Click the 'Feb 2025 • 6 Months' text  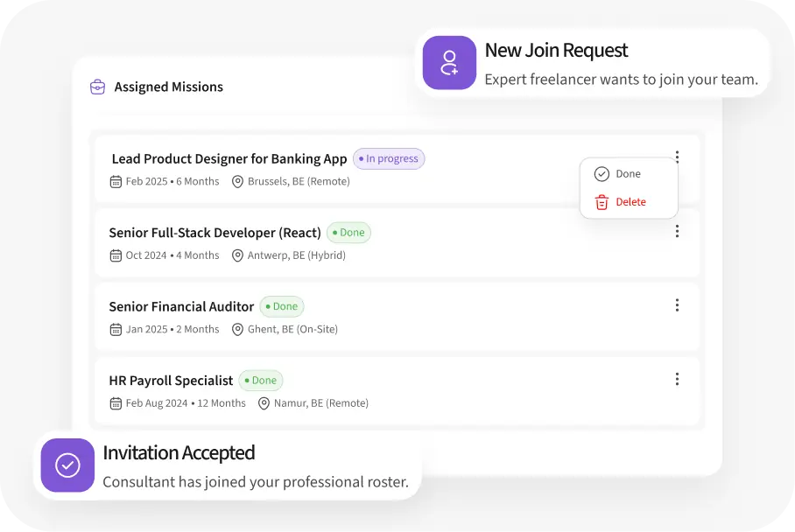(172, 181)
